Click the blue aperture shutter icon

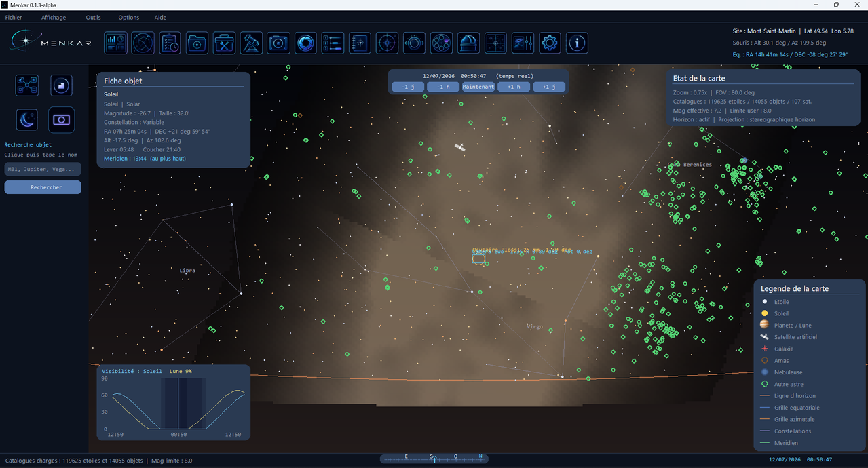[306, 43]
